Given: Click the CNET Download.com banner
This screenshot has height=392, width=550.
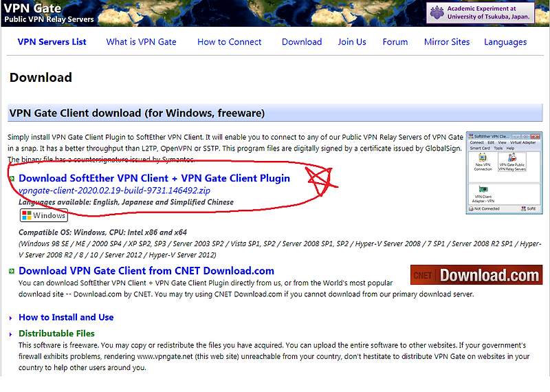Looking at the screenshot, I should (476, 275).
